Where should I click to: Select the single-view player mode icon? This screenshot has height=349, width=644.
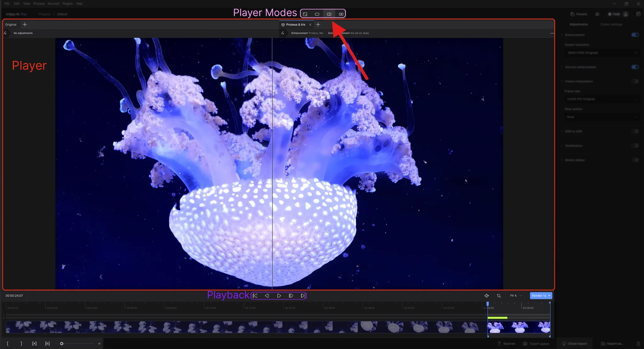point(317,14)
